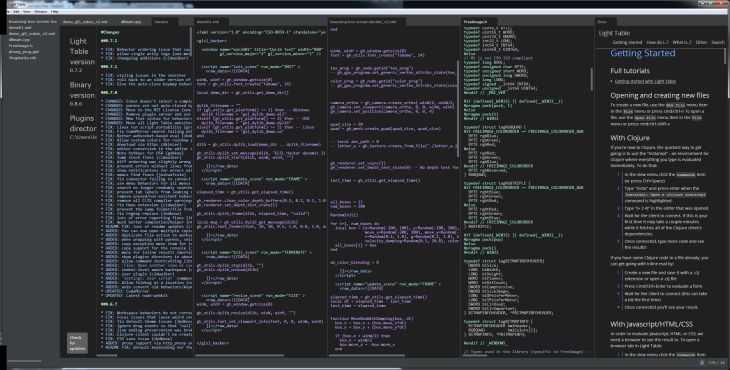This screenshot has height=370, width=730.
Task: Open the Edit menu
Action: pos(16,12)
